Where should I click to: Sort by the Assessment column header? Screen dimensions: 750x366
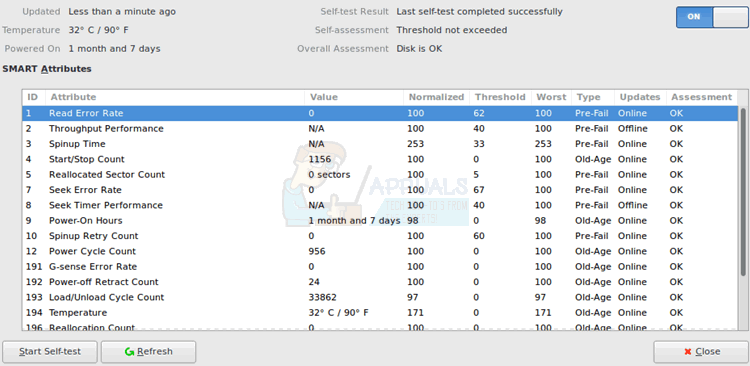pos(701,97)
